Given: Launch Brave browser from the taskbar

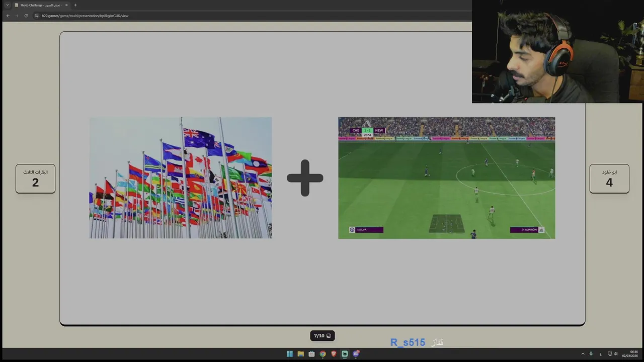Looking at the screenshot, I should point(334,354).
